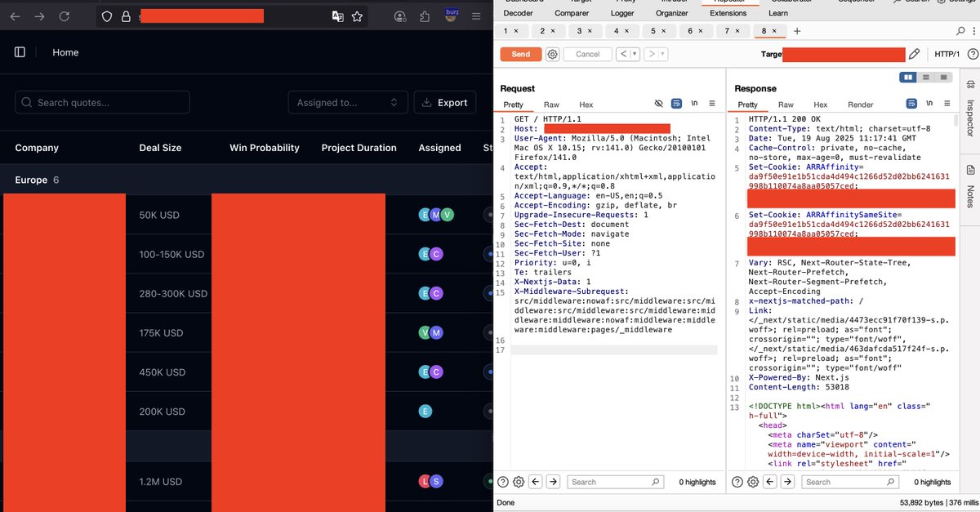Viewport: 980px width, 512px height.
Task: Open the Comparer tab in Burp
Action: pyautogui.click(x=572, y=13)
